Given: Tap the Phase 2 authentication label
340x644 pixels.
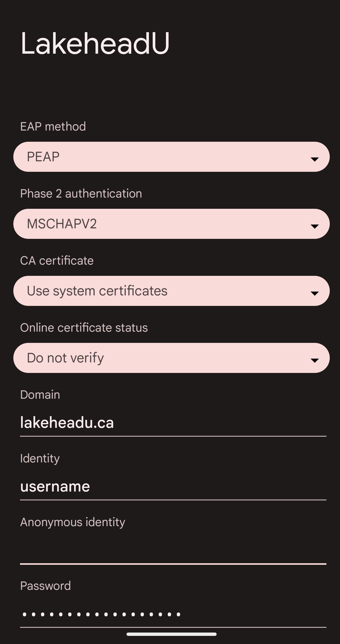Looking at the screenshot, I should [x=81, y=194].
